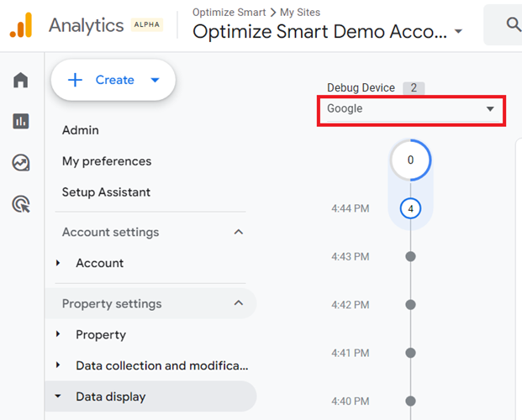Open My preferences
This screenshot has width=522, height=420.
107,161
